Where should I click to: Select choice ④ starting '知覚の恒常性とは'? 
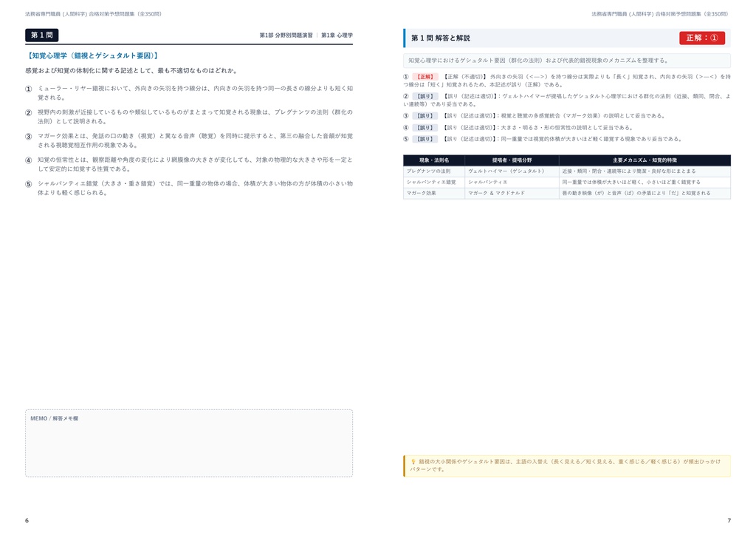[x=189, y=165]
